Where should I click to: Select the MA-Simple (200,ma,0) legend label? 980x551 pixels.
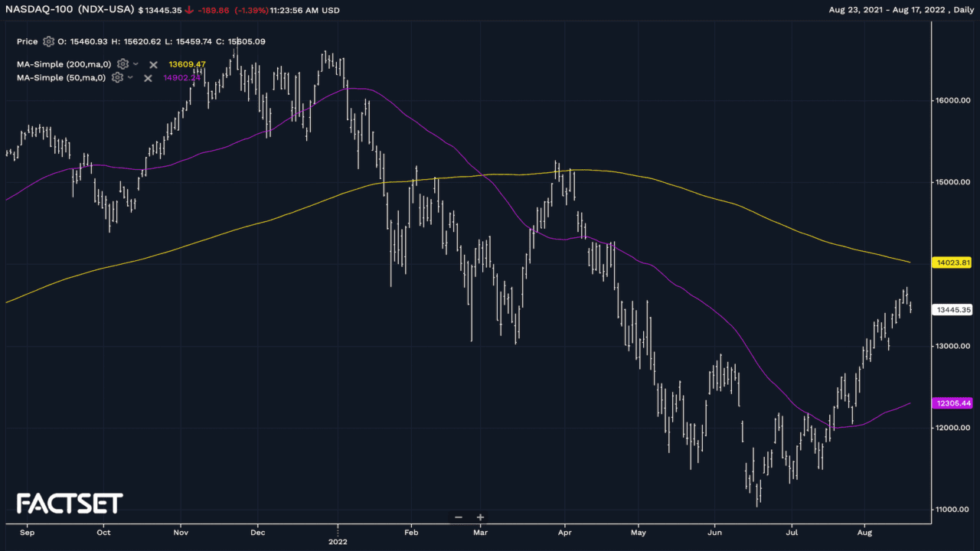[65, 64]
